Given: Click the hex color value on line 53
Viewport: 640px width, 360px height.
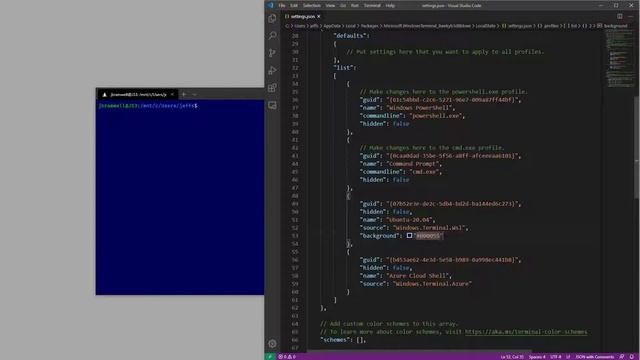Looking at the screenshot, I should (x=428, y=236).
